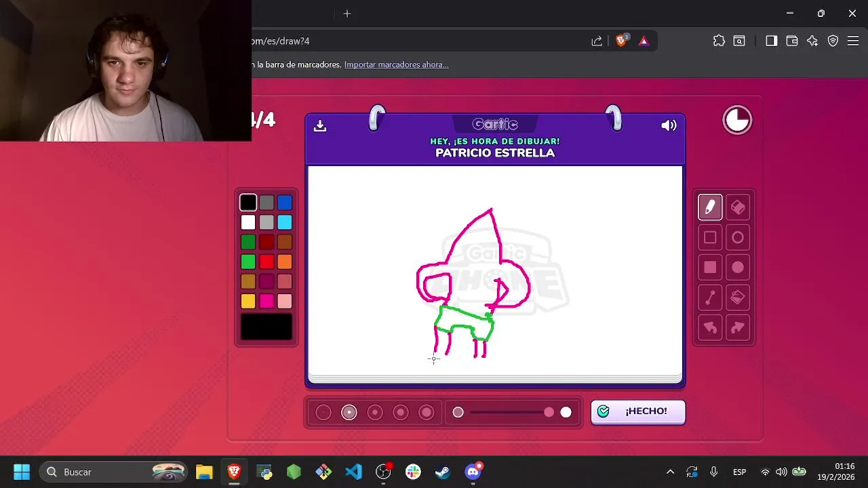Choose the empty ellipse shape tool
The image size is (868, 488).
tap(738, 237)
